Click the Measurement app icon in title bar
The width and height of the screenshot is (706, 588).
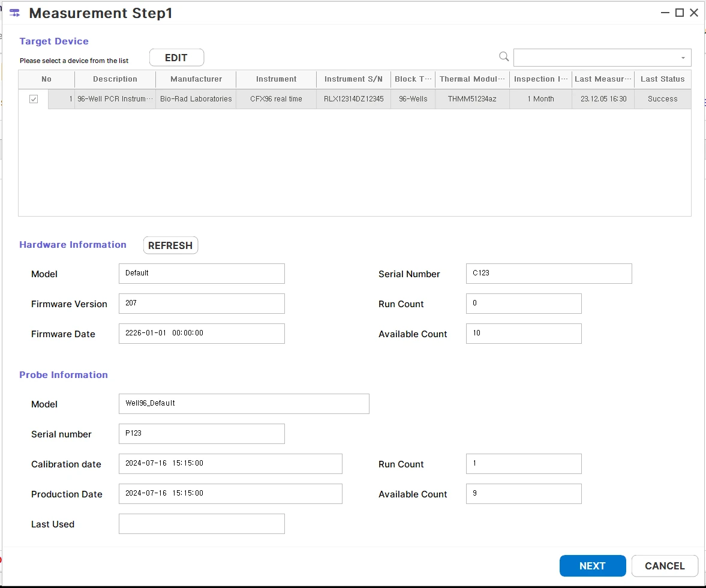(x=14, y=13)
